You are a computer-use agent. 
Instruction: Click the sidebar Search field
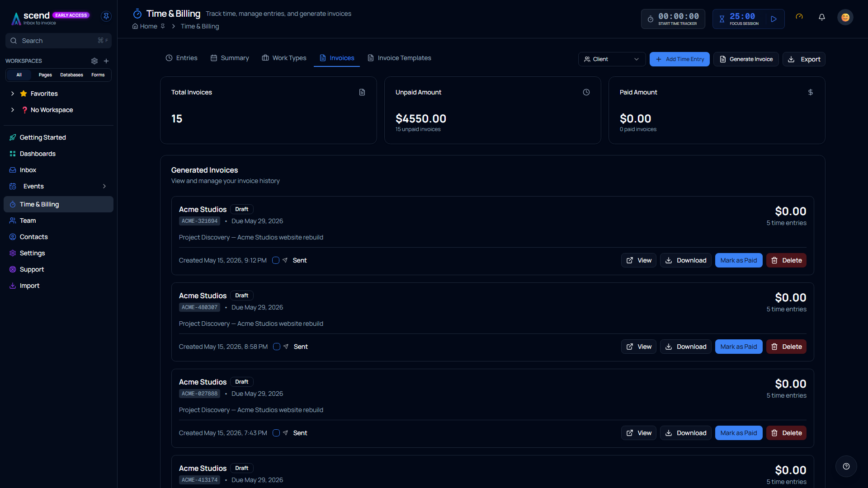pyautogui.click(x=58, y=41)
